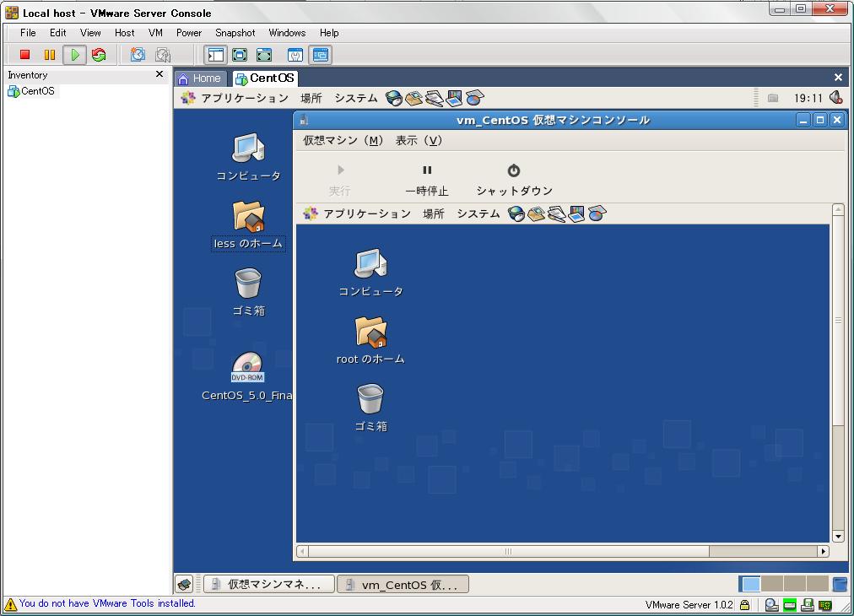
Task: Open the Power menu
Action: click(188, 33)
